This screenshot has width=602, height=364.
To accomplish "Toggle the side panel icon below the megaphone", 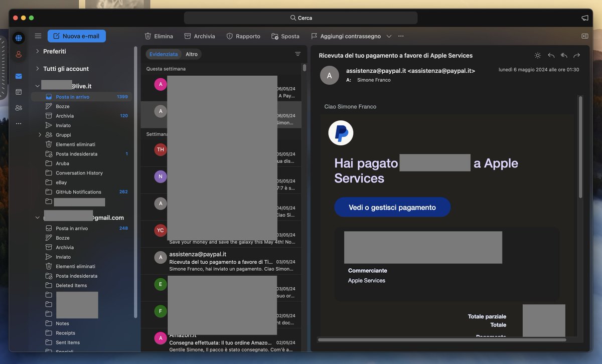I will coord(584,36).
